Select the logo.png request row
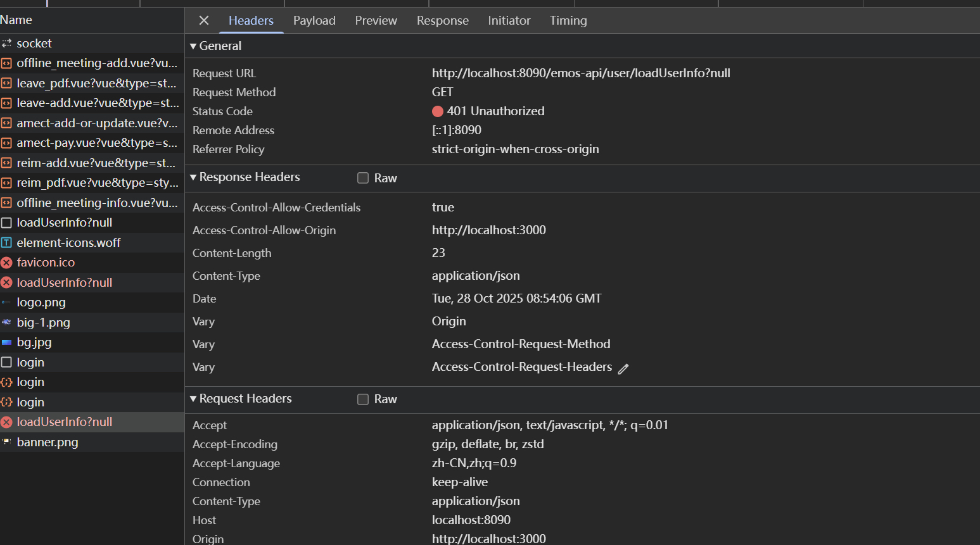Viewport: 980px width, 545px height. [41, 303]
